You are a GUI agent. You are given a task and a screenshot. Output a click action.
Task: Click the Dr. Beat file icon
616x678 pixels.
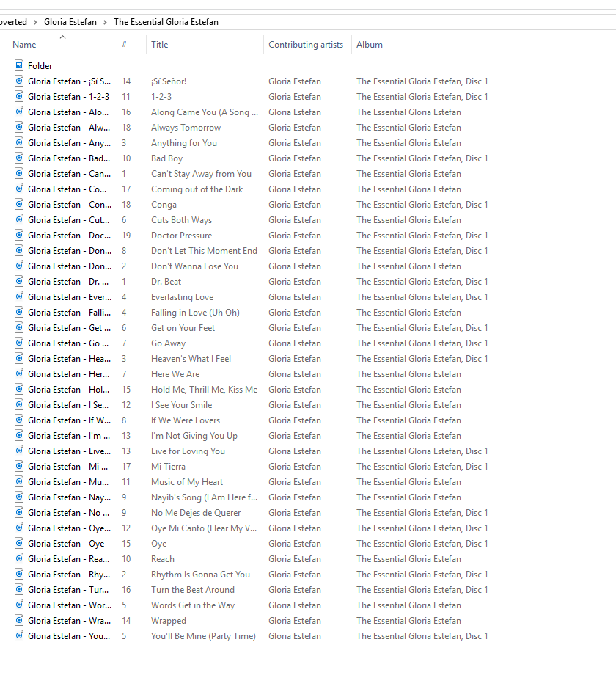point(19,282)
